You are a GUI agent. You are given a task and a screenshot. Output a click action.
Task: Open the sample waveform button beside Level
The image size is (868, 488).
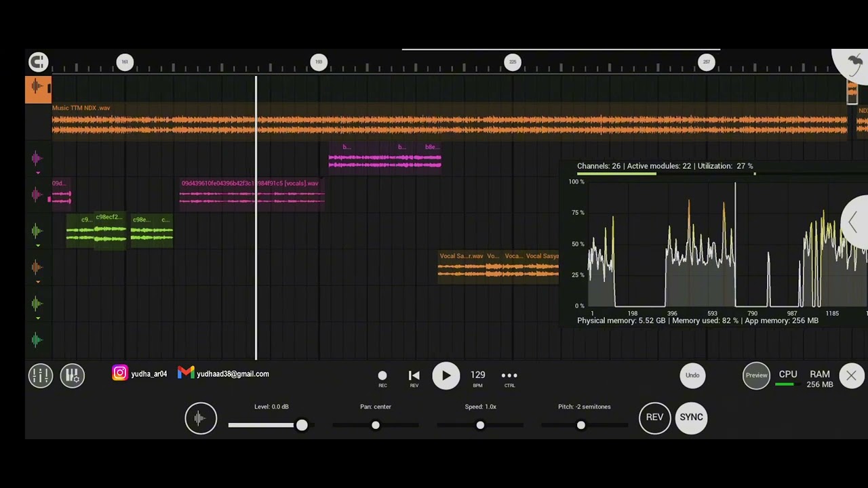click(201, 418)
